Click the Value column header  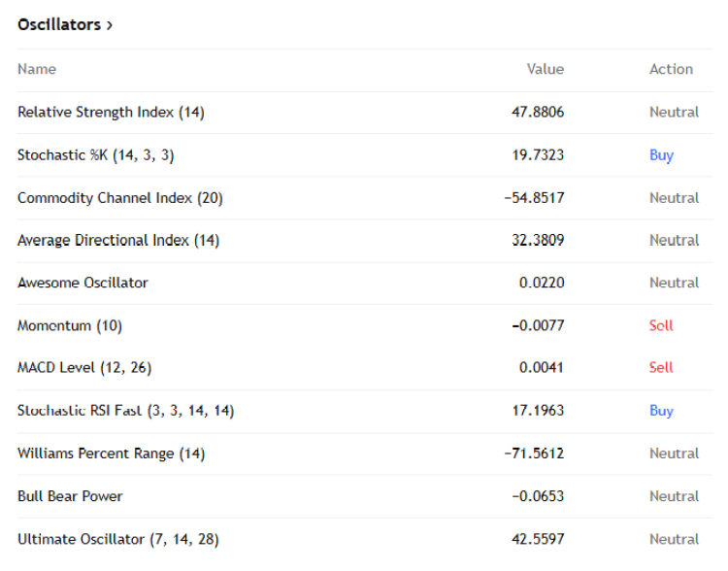[x=545, y=69]
